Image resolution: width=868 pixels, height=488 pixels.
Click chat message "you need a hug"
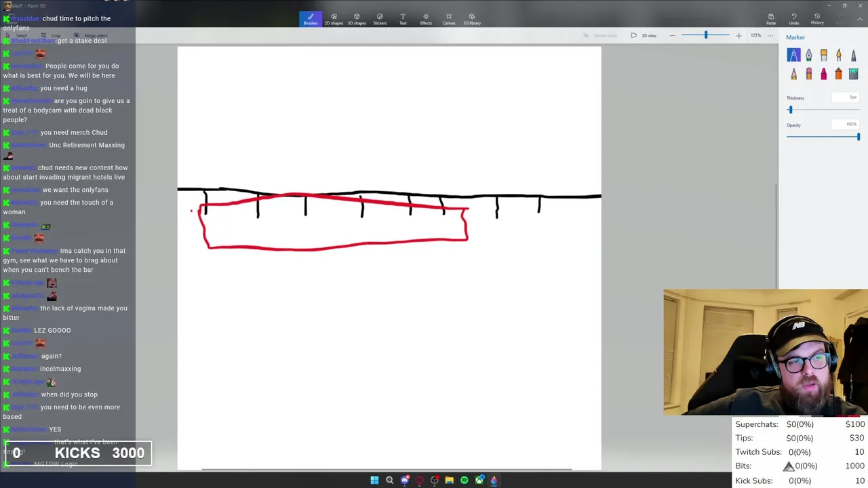(x=63, y=88)
